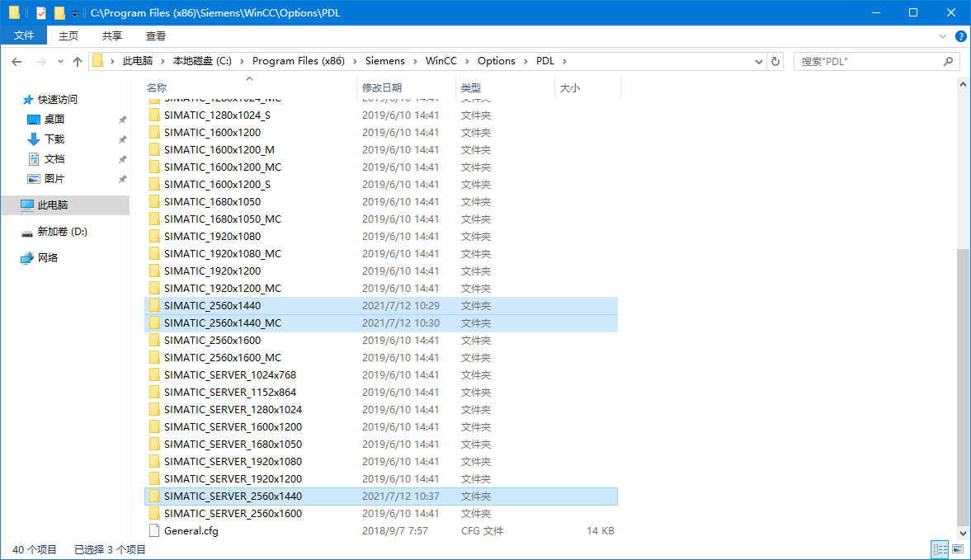Select the General.cfg file

tap(381, 531)
